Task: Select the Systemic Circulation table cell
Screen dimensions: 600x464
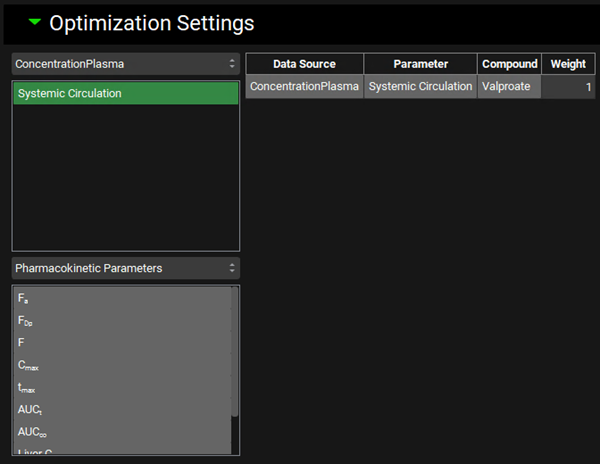Action: click(420, 87)
